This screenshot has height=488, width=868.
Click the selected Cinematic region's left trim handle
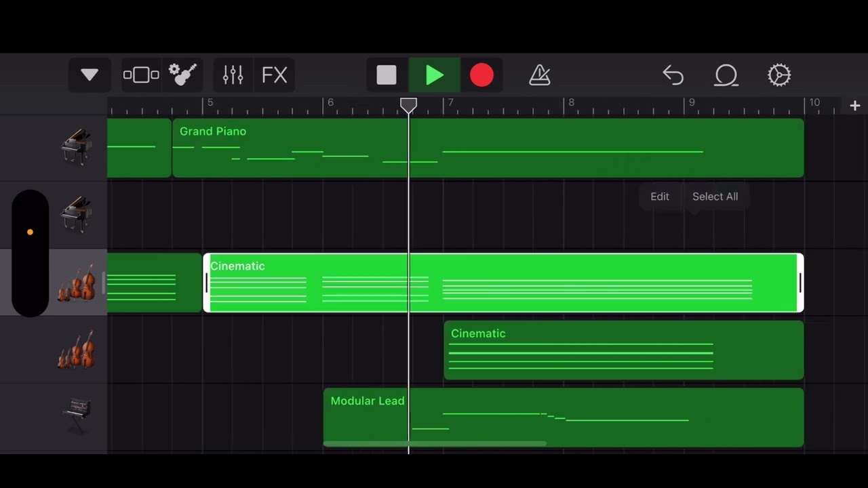click(x=207, y=283)
